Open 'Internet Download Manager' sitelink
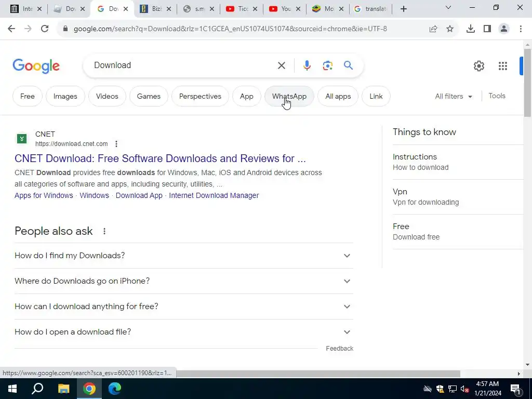 [214, 196]
